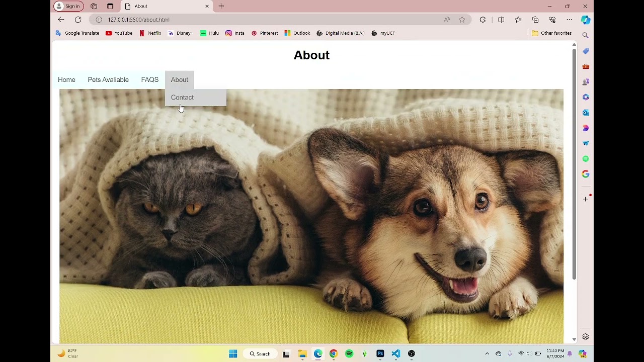Navigate to the FAQS page

[149, 80]
